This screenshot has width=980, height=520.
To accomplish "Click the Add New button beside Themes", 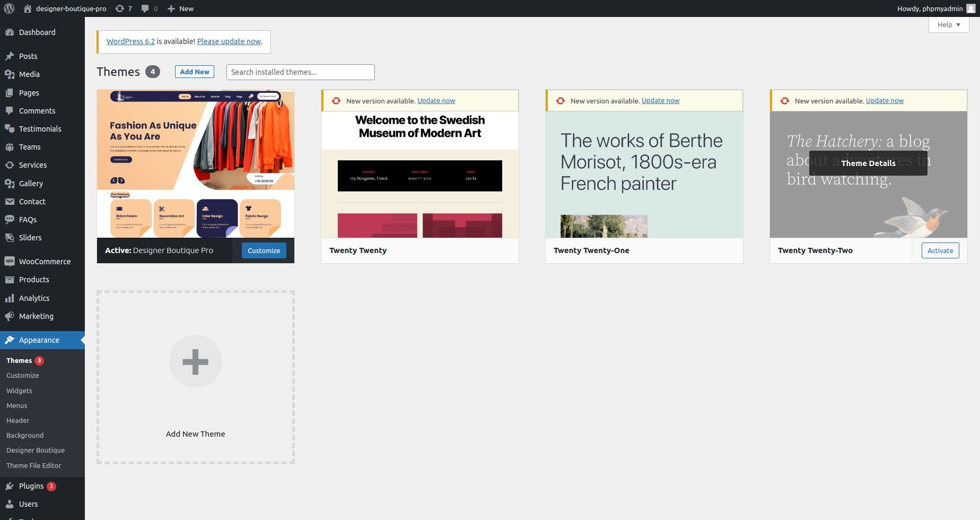I will (x=195, y=72).
